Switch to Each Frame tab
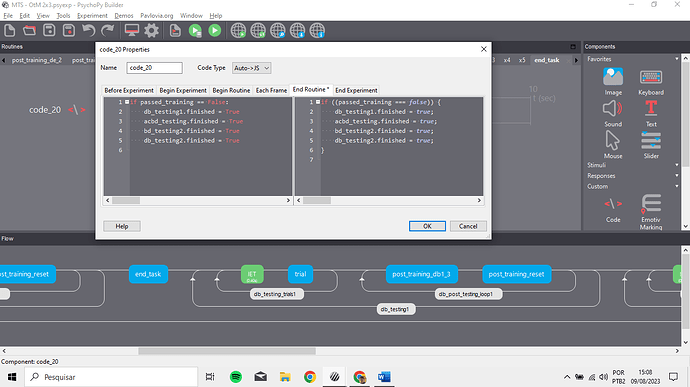690x387 pixels. click(271, 90)
